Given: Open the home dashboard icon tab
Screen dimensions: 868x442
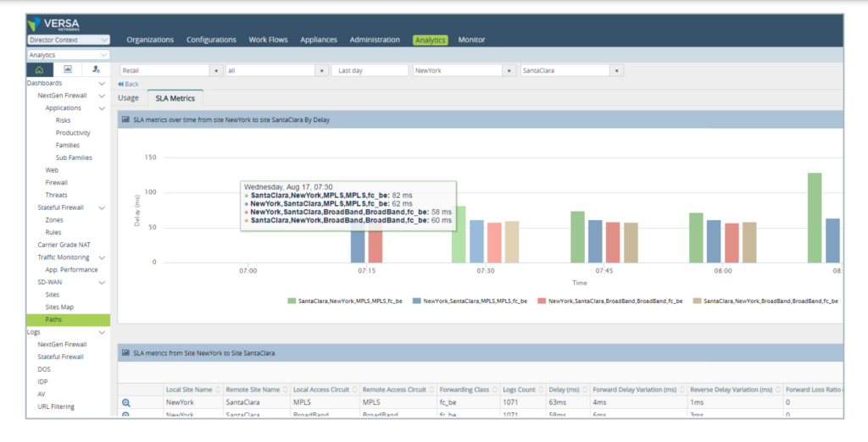Looking at the screenshot, I should [x=39, y=69].
